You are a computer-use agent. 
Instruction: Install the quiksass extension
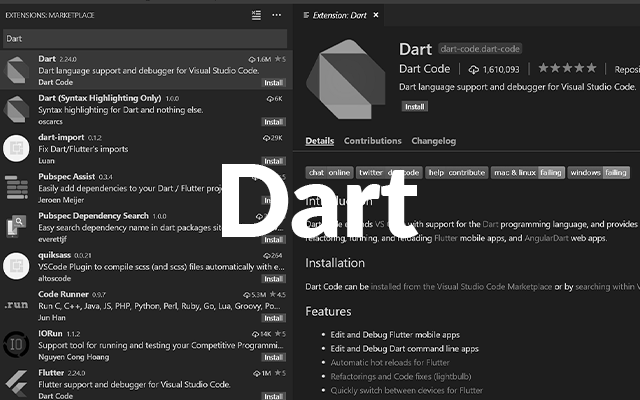(x=273, y=279)
